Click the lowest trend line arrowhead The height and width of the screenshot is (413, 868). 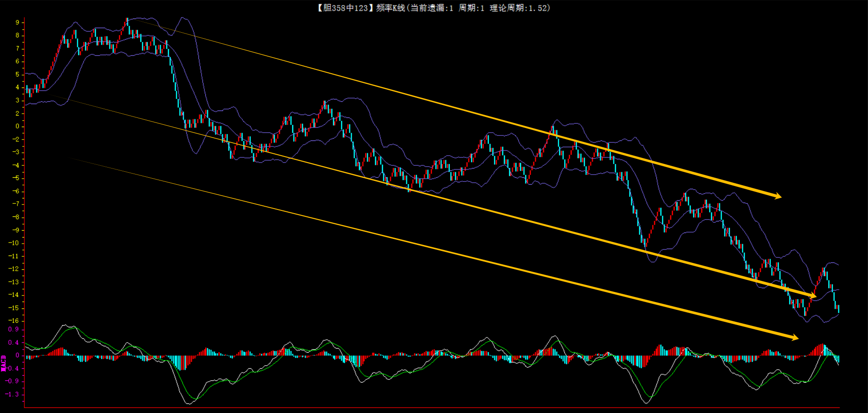pos(795,338)
